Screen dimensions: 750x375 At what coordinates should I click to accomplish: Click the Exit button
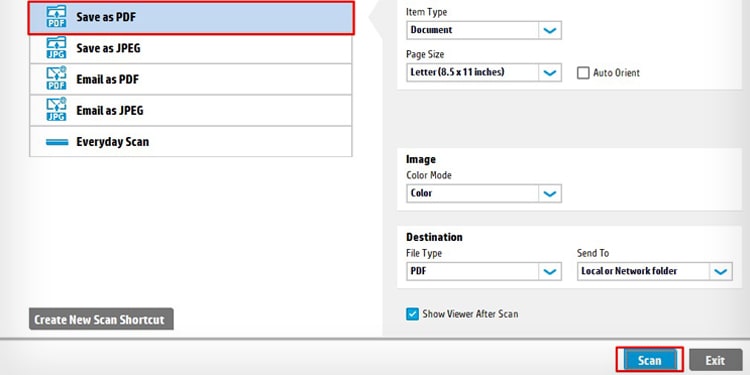(x=716, y=360)
